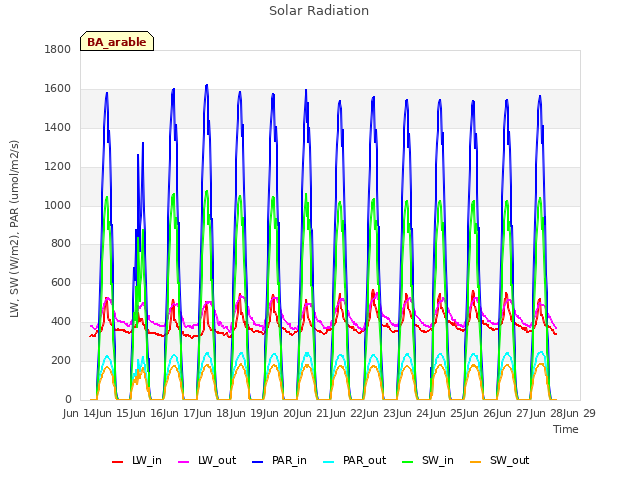Click the Solar Radiation chart title

pyautogui.click(x=319, y=11)
